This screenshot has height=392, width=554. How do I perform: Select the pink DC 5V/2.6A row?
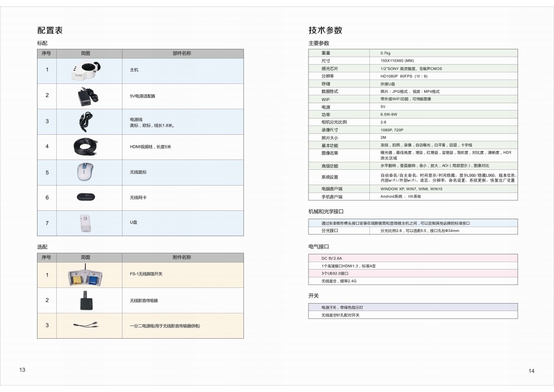413,258
